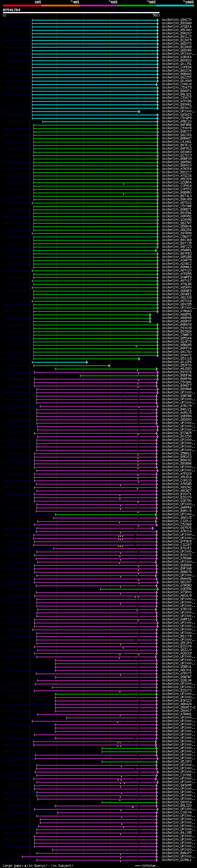Choose alignment row UniRef100_Q27GI3
This screenshot has width=197, height=868.
(177, 155)
